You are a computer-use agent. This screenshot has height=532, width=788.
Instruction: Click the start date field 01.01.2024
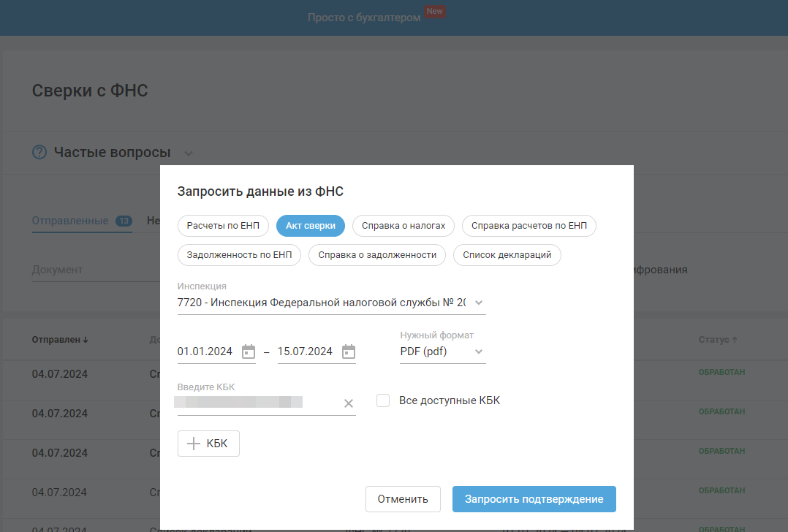click(205, 351)
